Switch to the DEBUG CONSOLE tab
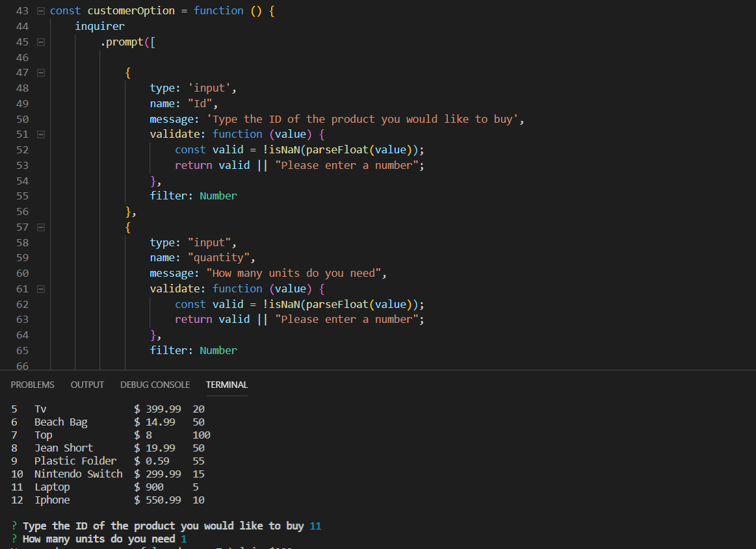This screenshot has height=549, width=756. (x=155, y=385)
